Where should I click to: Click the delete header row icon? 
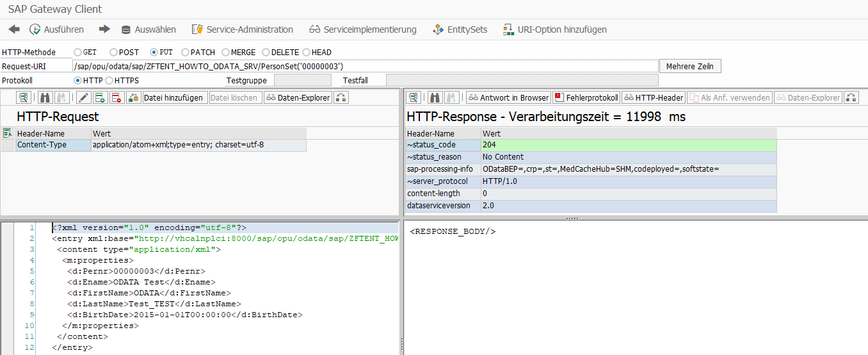(117, 97)
